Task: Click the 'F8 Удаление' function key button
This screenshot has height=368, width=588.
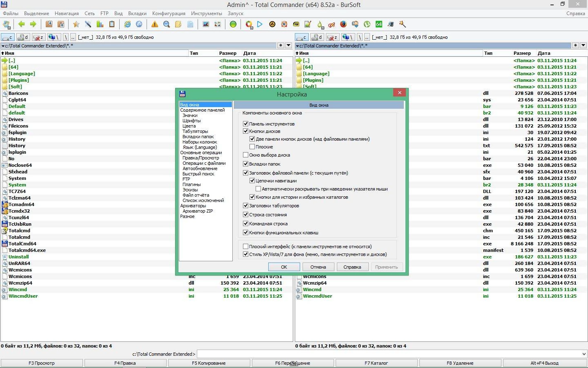Action: (460, 363)
